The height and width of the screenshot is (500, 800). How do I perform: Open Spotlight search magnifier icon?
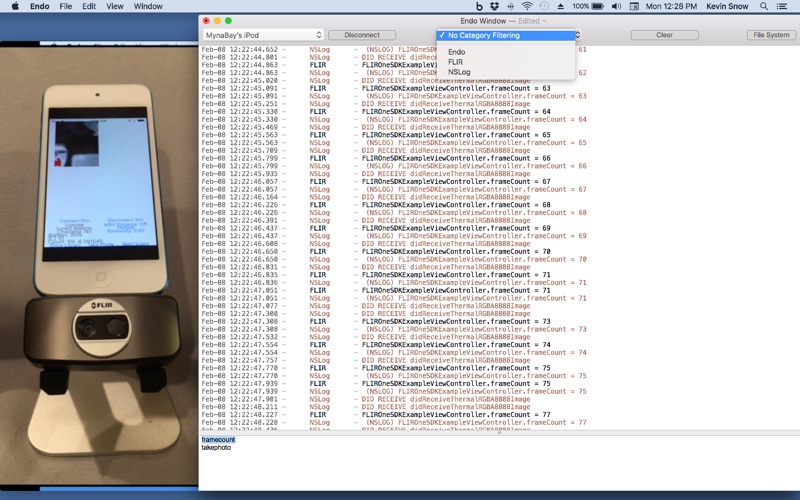764,6
